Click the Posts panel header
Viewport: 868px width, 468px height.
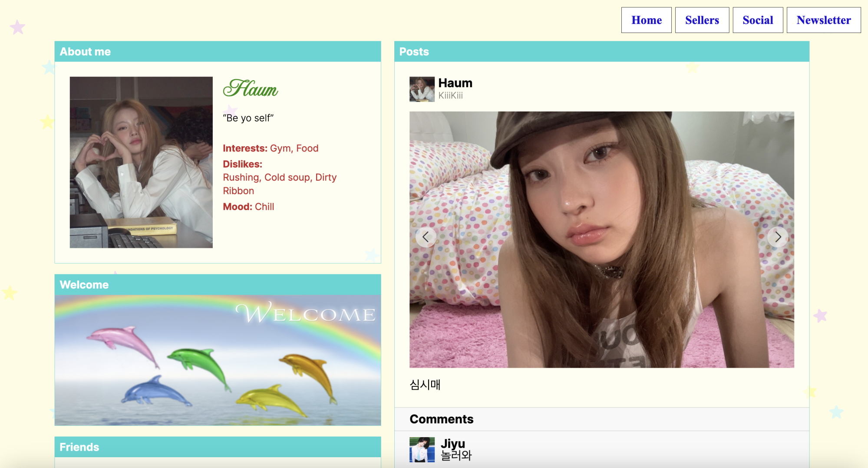[x=601, y=52]
